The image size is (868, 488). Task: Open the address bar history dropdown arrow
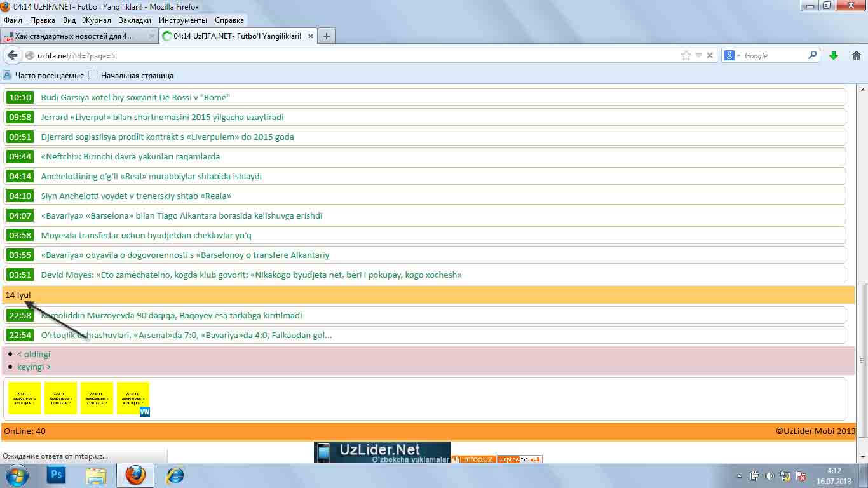click(x=698, y=56)
